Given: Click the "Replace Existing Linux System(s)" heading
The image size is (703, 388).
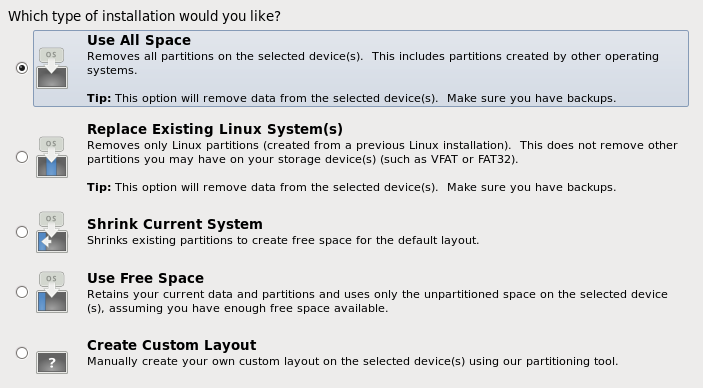Looking at the screenshot, I should (x=215, y=129).
